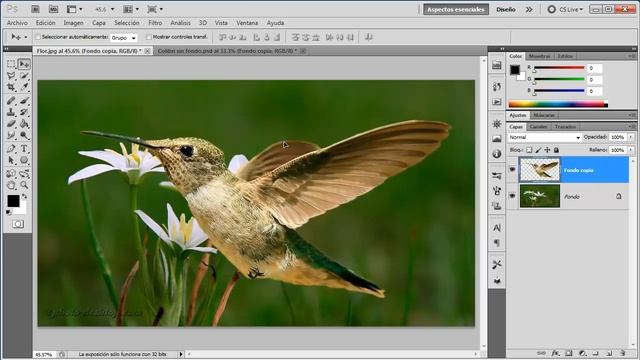Select the 3D Object Rotate tool

(x=11, y=174)
